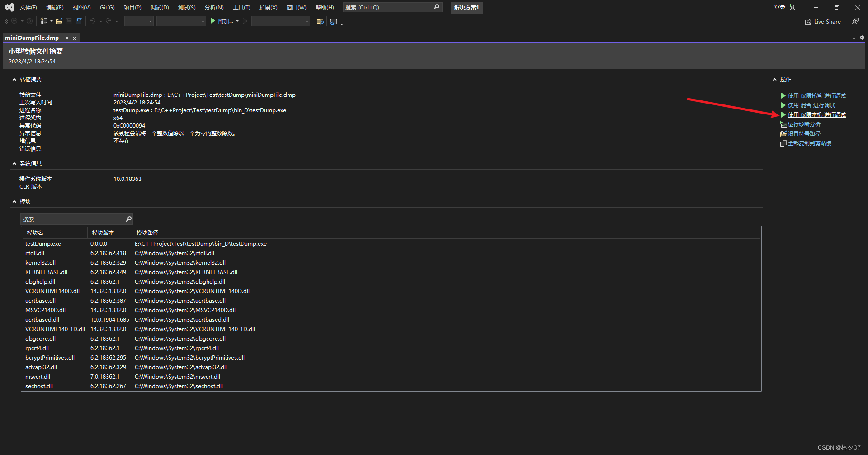Image resolution: width=868 pixels, height=455 pixels.
Task: Open the 工具(T) menu
Action: point(241,8)
